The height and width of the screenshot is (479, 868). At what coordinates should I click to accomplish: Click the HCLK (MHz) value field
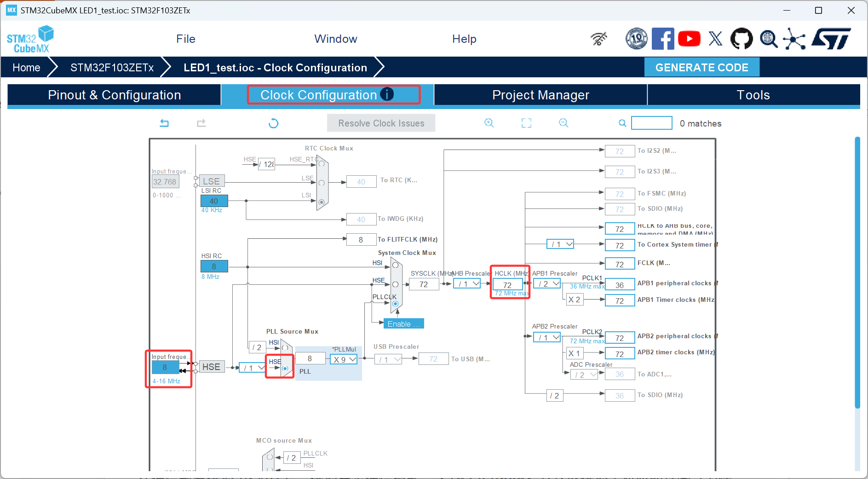tap(508, 285)
